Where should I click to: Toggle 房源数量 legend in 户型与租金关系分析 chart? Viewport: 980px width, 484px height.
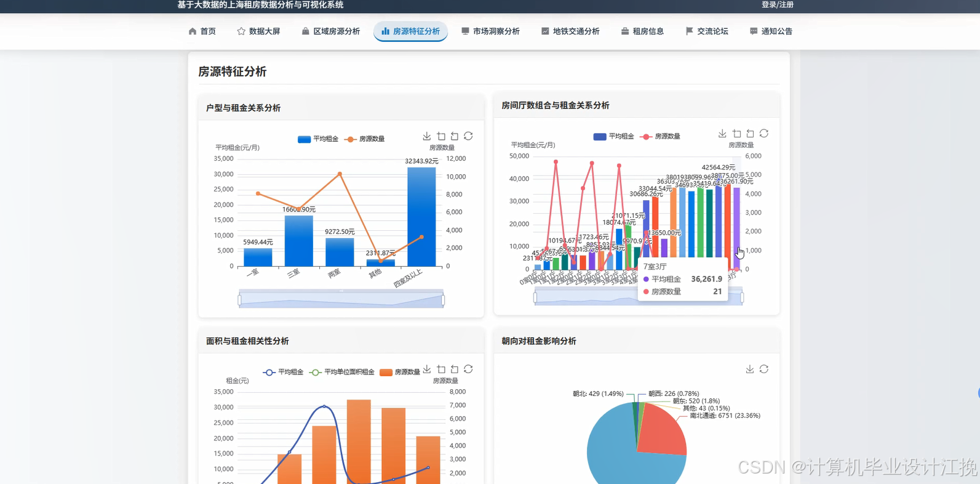click(x=364, y=139)
